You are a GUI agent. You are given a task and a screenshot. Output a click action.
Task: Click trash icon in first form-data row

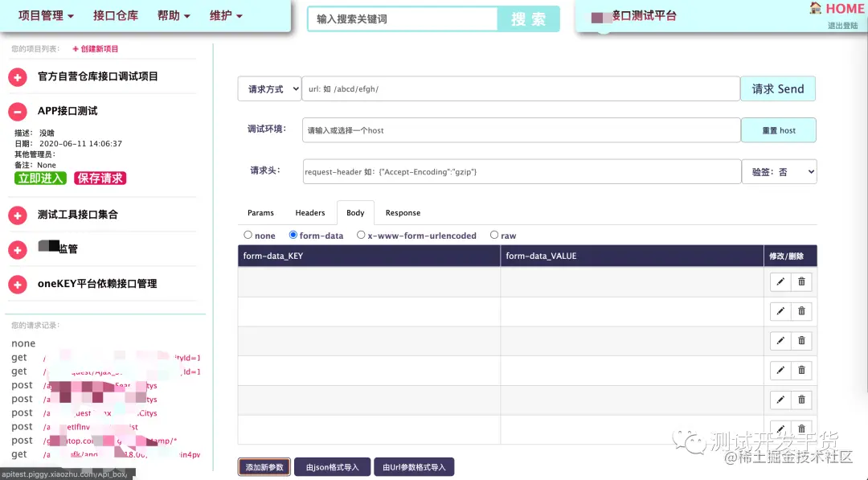click(801, 281)
